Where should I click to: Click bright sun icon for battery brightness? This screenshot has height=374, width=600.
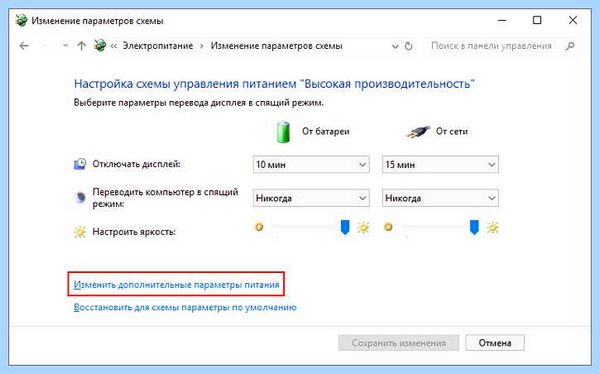click(363, 228)
